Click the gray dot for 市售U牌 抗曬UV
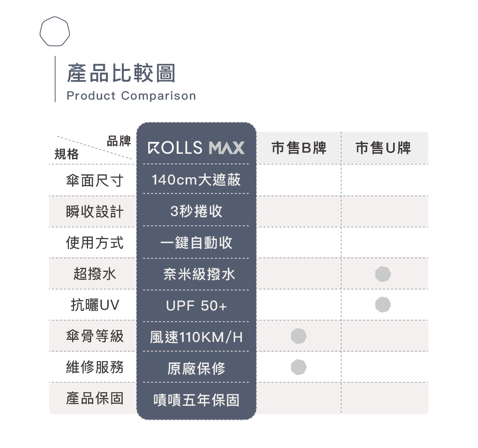 click(383, 305)
